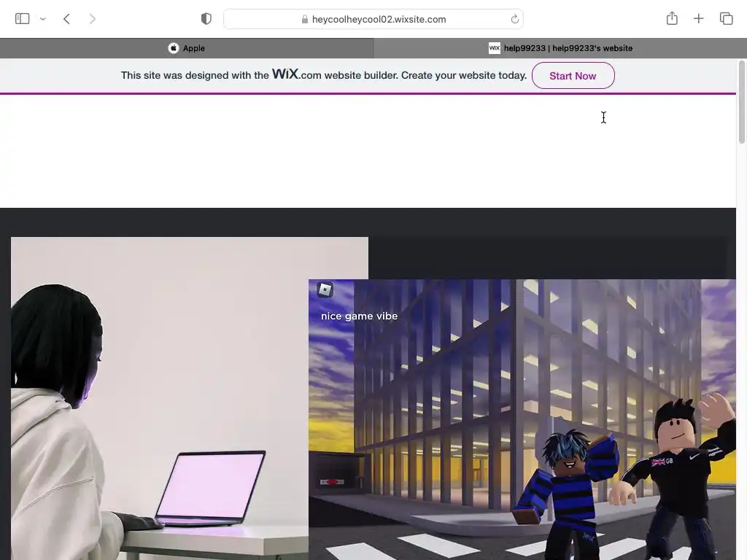Click the 'nice game vibe' text
Screen dimensions: 747x560
click(x=359, y=316)
